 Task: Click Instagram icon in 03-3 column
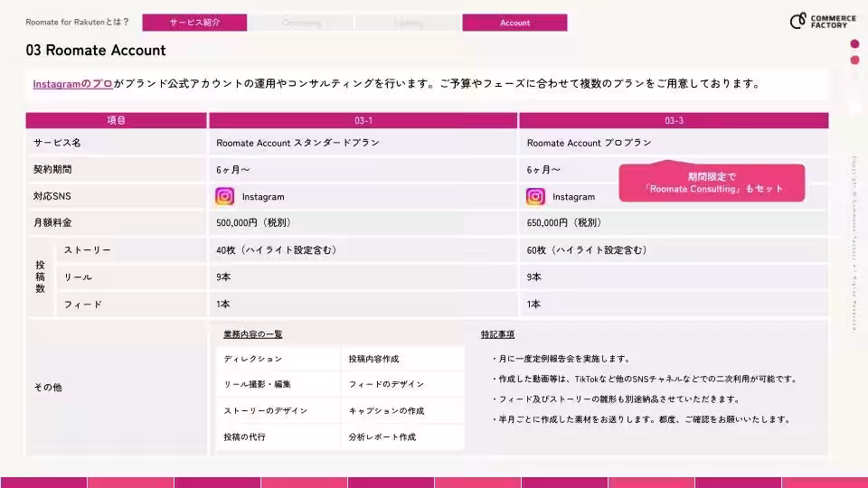click(x=535, y=196)
